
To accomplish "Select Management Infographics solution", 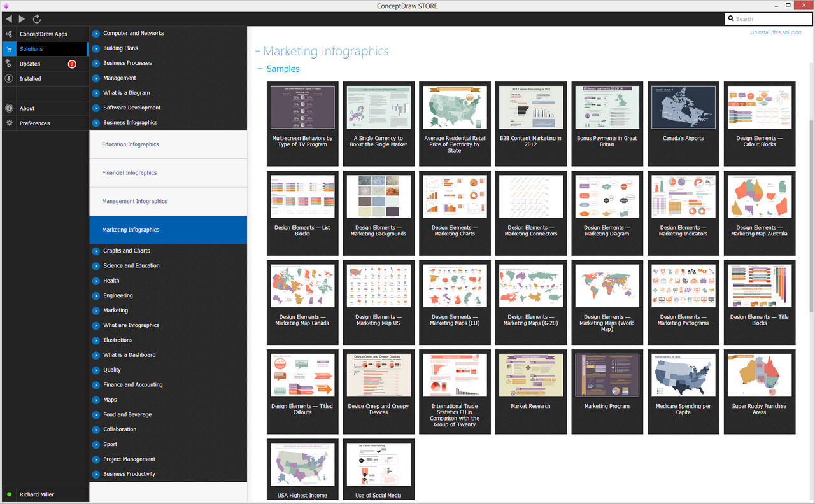I will [168, 201].
